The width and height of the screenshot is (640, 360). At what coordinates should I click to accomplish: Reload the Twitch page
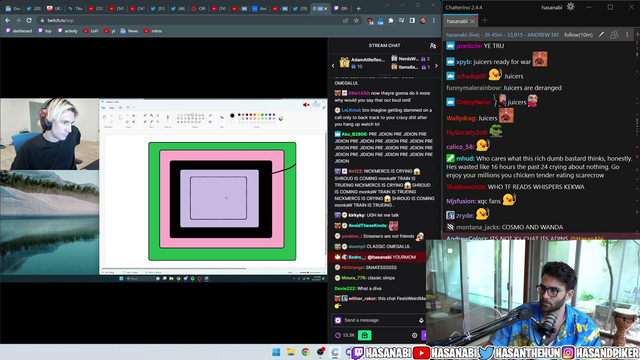(x=29, y=20)
